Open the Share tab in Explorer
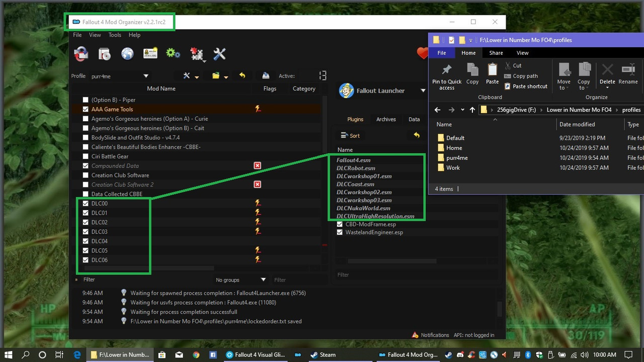Viewport: 644px width, 362px height. tap(496, 53)
